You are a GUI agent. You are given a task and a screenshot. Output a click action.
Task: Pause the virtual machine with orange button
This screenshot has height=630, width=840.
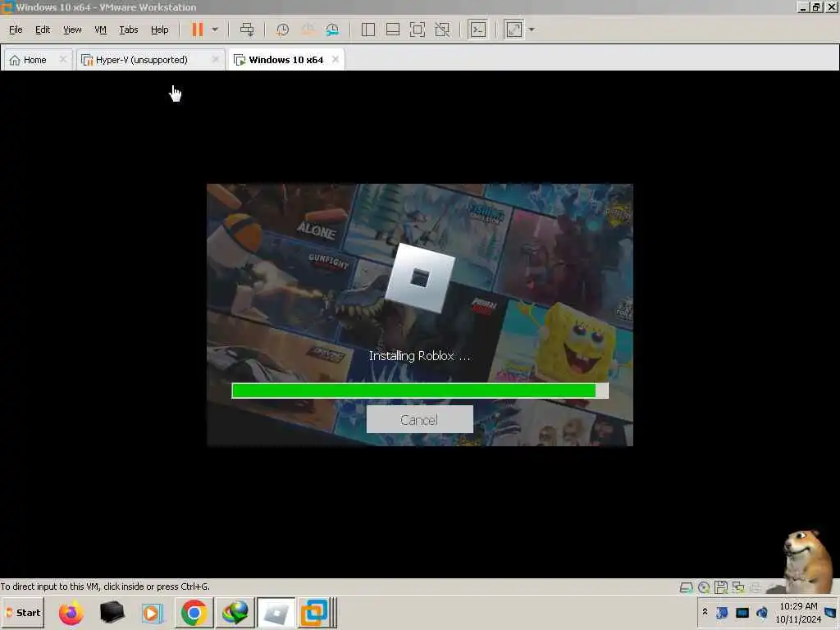(198, 30)
